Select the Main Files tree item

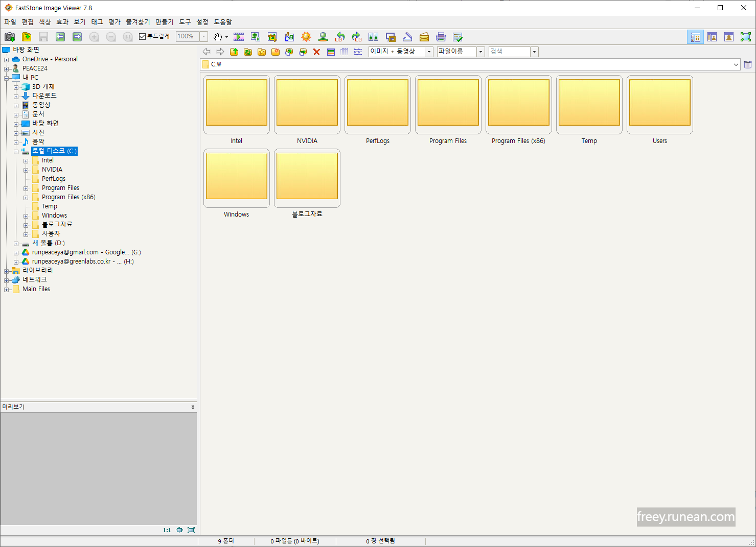(36, 289)
